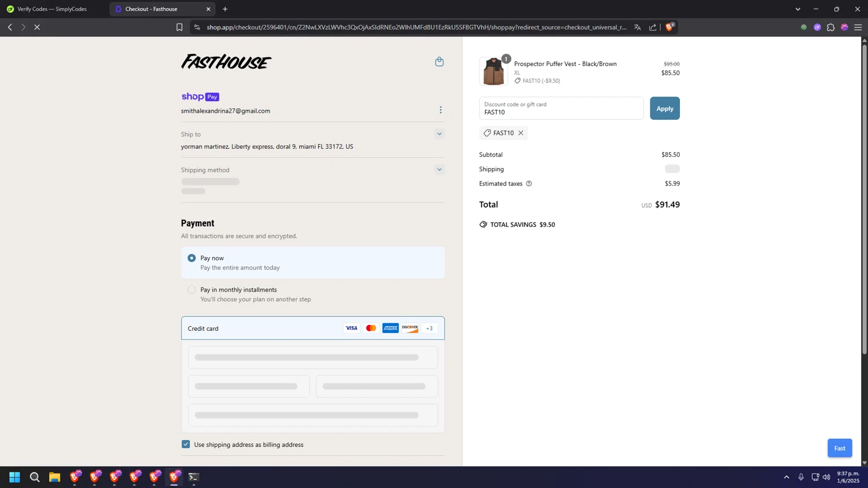Open the pink extension icon next to the menu

[845, 27]
